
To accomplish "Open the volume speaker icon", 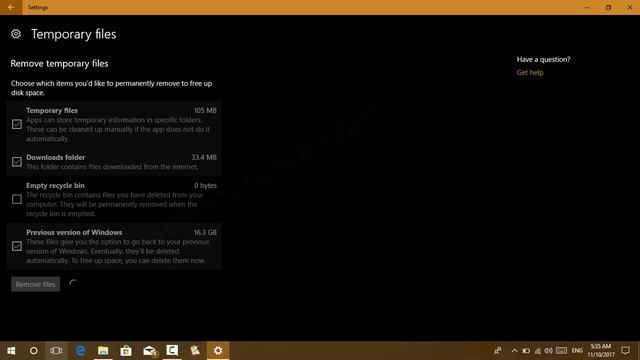I will click(549, 351).
